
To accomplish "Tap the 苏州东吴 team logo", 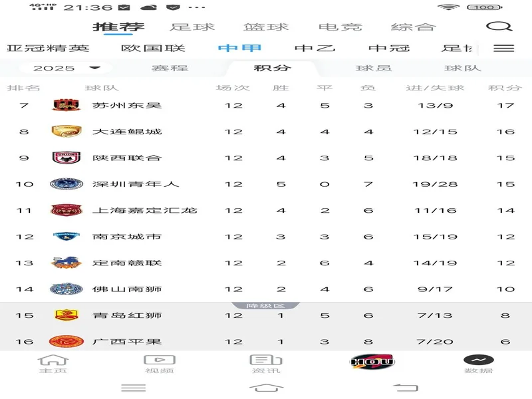I will (x=66, y=105).
